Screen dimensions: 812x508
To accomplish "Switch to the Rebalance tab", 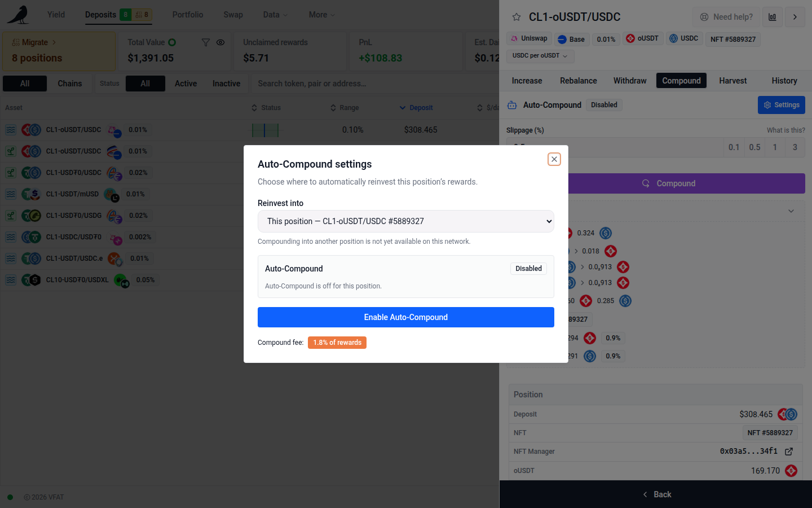I will click(579, 81).
